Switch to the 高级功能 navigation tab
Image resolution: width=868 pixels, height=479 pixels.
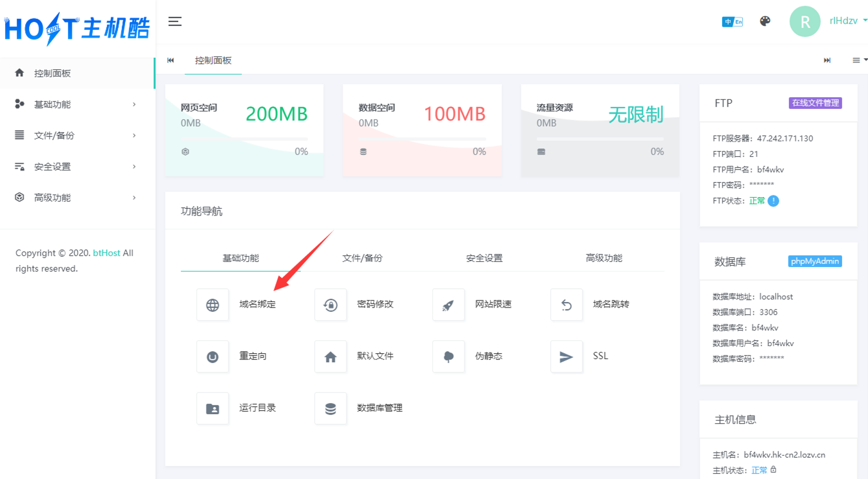(604, 258)
